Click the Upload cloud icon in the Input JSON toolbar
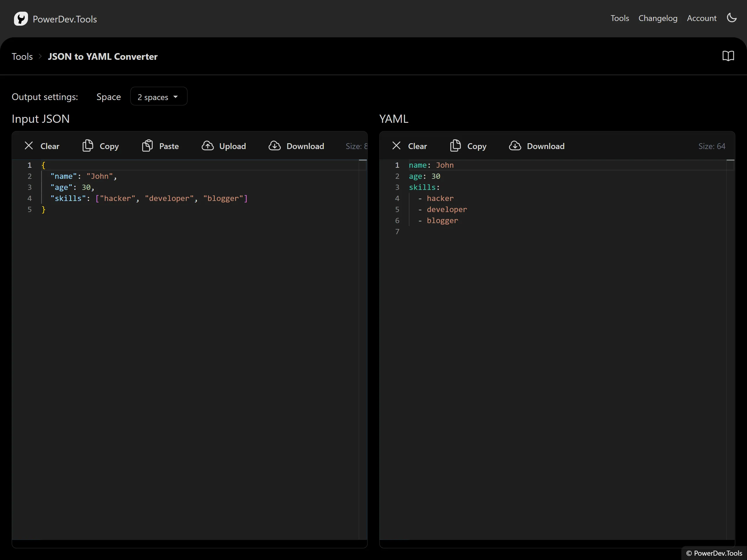The image size is (747, 560). click(208, 146)
